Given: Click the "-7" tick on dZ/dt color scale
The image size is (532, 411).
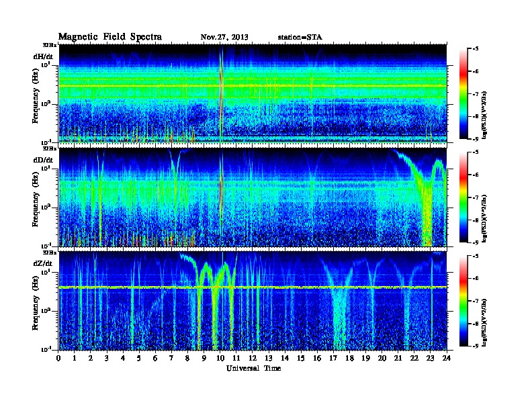Looking at the screenshot, I should pyautogui.click(x=476, y=301).
